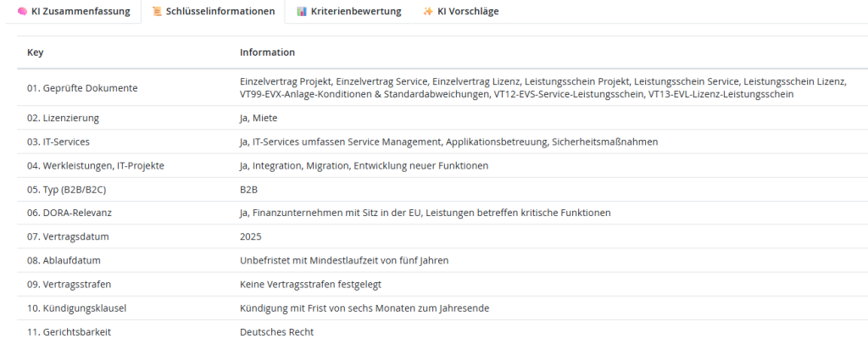Open the Kriterienbewertung tab

click(356, 12)
